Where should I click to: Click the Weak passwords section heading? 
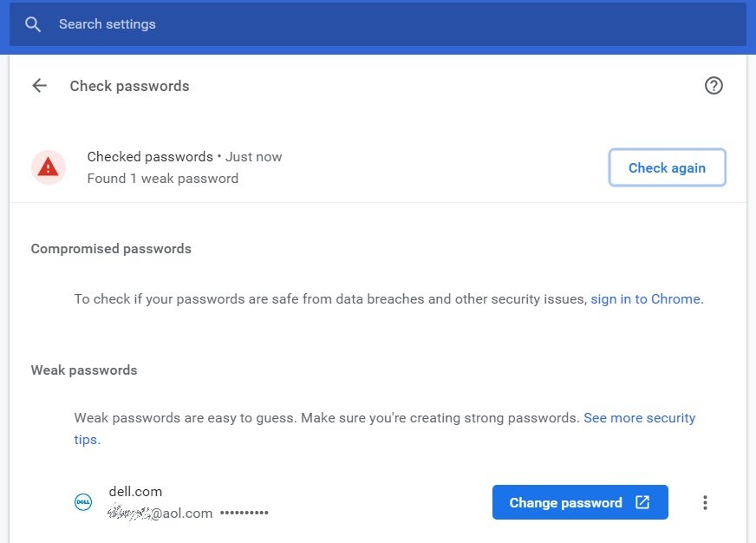coord(84,370)
